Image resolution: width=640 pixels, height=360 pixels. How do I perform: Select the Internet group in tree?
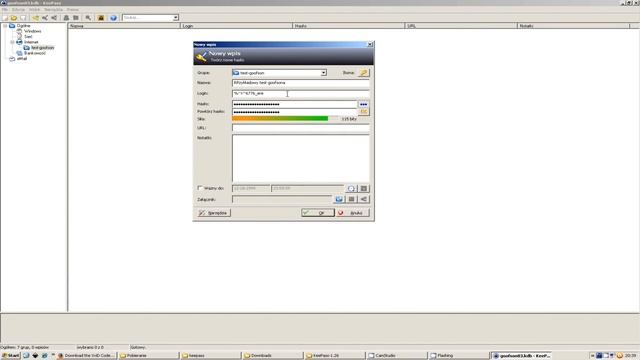(x=31, y=42)
